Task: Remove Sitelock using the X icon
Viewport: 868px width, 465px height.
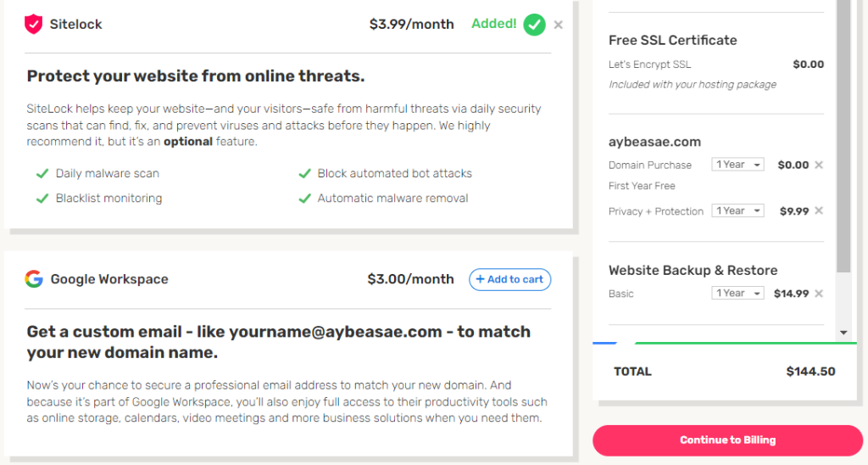Action: coord(558,25)
